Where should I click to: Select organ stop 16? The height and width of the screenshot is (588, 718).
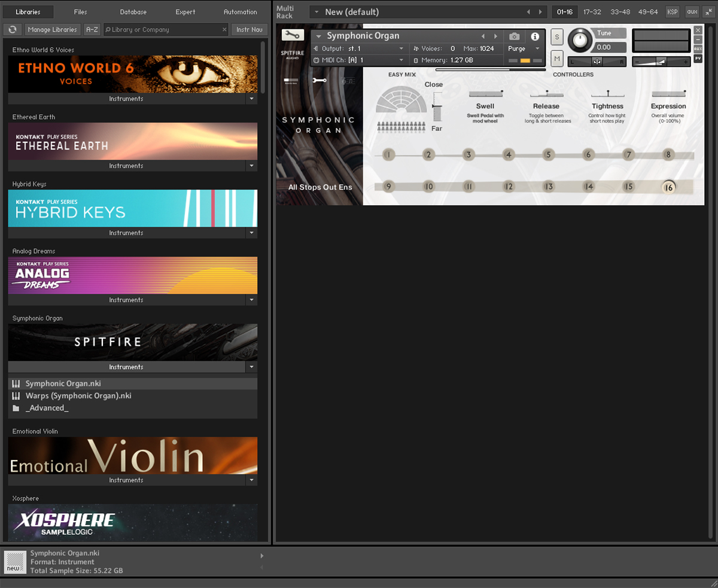click(x=668, y=187)
